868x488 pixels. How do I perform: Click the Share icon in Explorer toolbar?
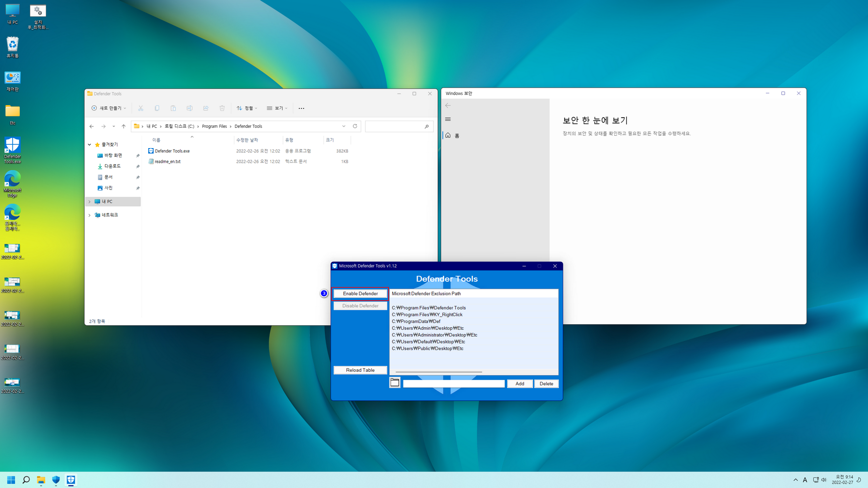click(x=206, y=108)
